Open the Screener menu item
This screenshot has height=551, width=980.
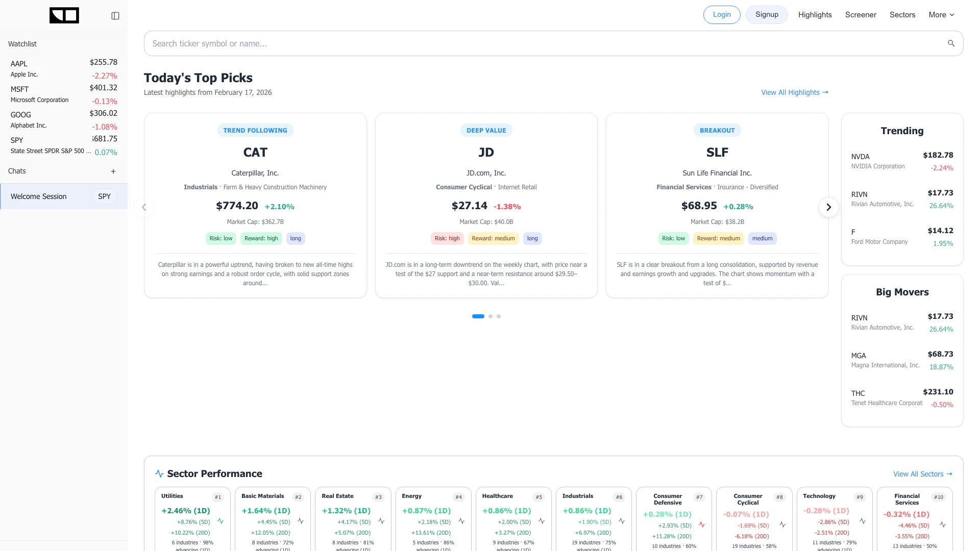(x=861, y=15)
